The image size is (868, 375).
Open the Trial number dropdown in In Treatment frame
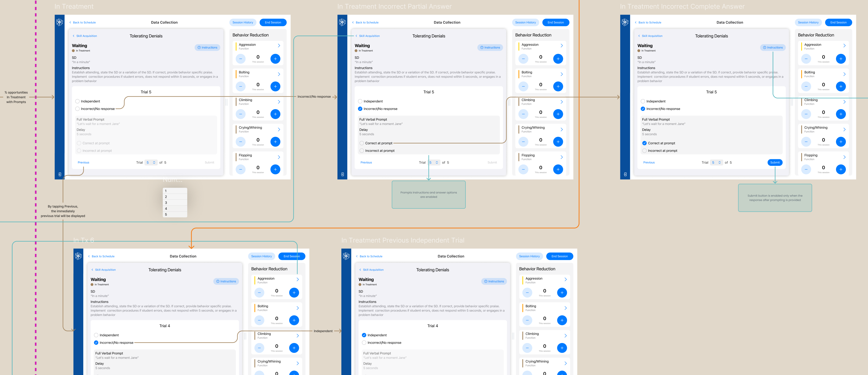(x=151, y=162)
